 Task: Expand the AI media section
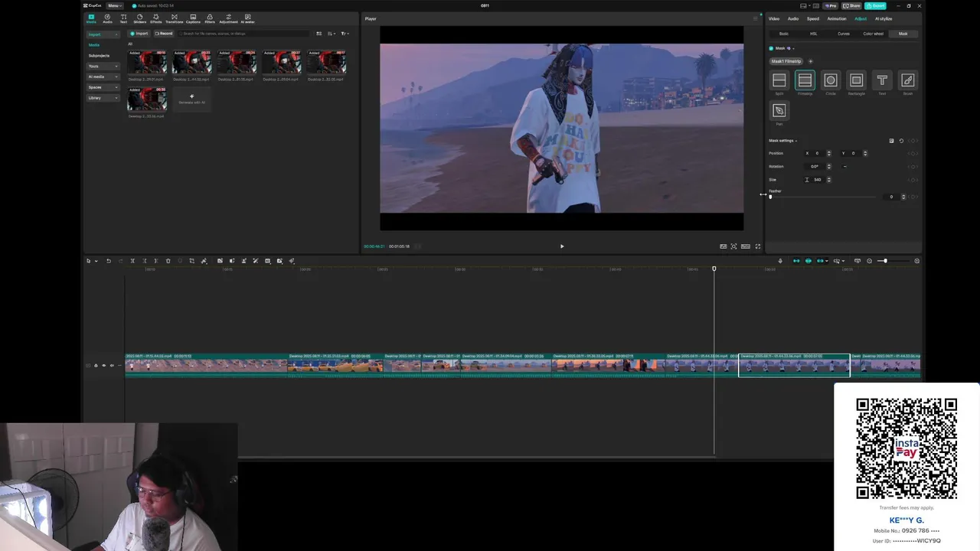[103, 77]
